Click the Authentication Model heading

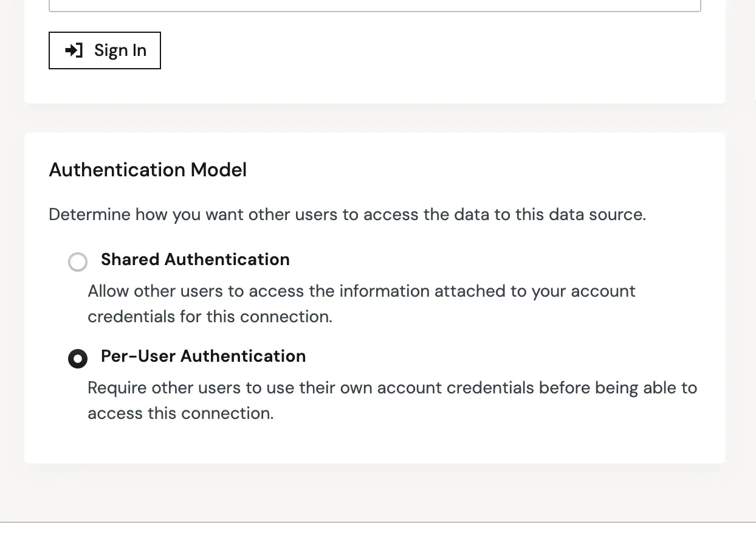148,170
